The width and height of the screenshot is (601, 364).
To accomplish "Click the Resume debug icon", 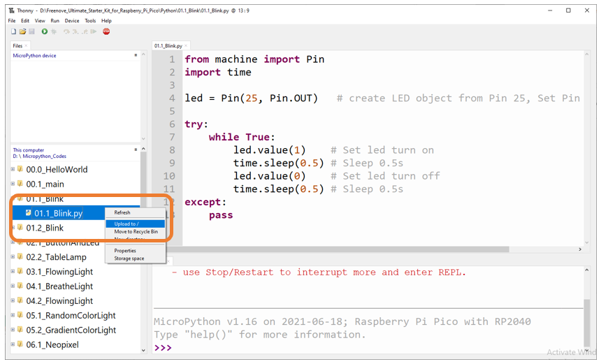I will (93, 32).
